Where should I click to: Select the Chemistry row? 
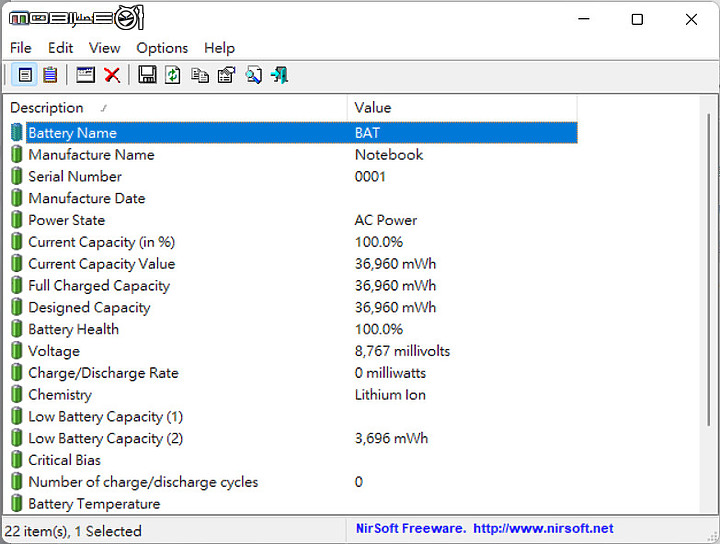coord(60,395)
